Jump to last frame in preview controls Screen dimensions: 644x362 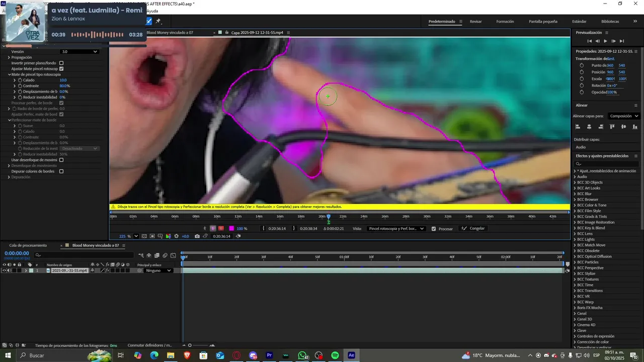pyautogui.click(x=622, y=41)
